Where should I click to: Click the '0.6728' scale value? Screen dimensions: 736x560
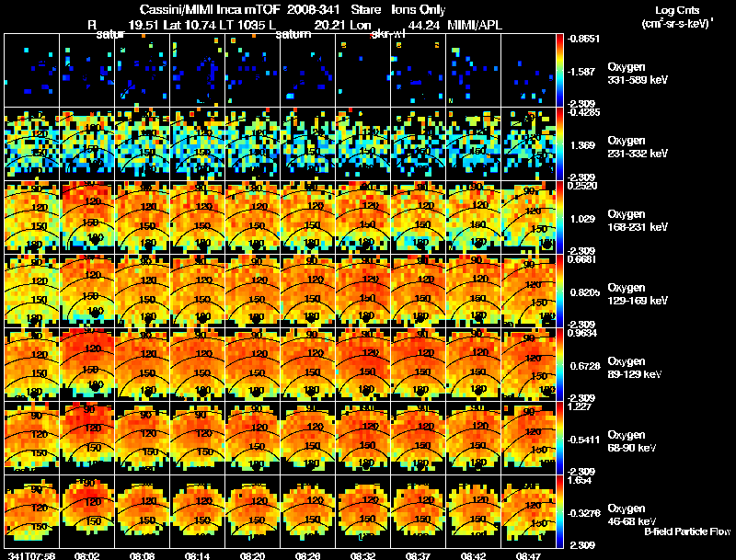coord(585,366)
